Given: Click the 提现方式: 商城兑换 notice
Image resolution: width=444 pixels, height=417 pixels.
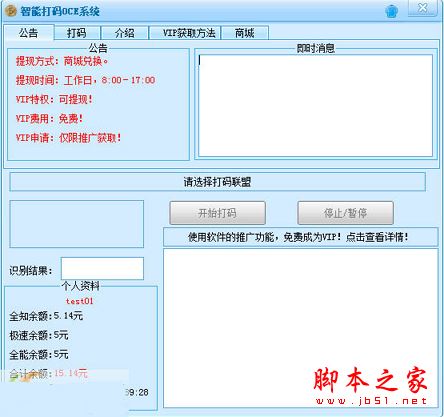Looking at the screenshot, I should [x=62, y=61].
